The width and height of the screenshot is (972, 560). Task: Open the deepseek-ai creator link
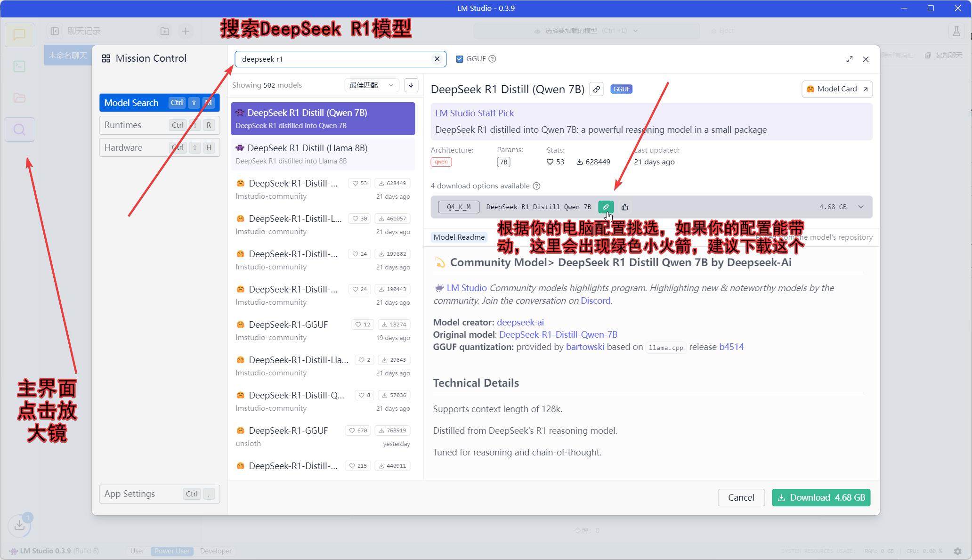click(x=520, y=323)
